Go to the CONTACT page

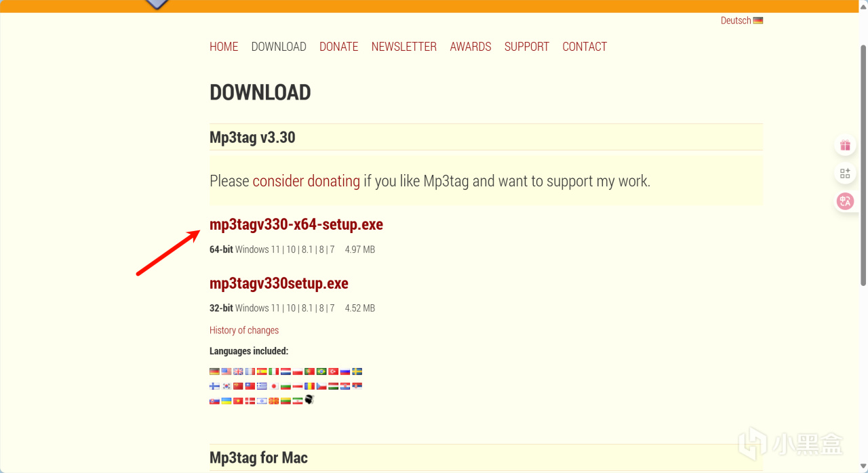pyautogui.click(x=585, y=47)
